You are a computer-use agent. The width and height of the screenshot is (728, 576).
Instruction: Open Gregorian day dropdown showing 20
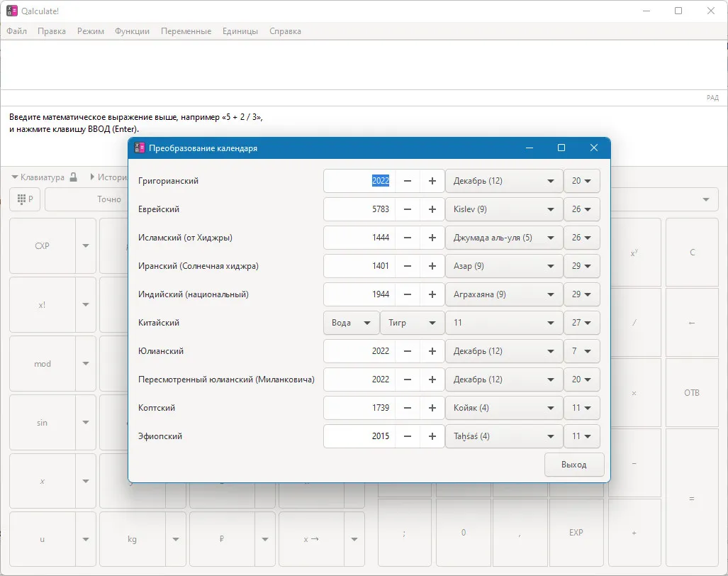tap(582, 181)
